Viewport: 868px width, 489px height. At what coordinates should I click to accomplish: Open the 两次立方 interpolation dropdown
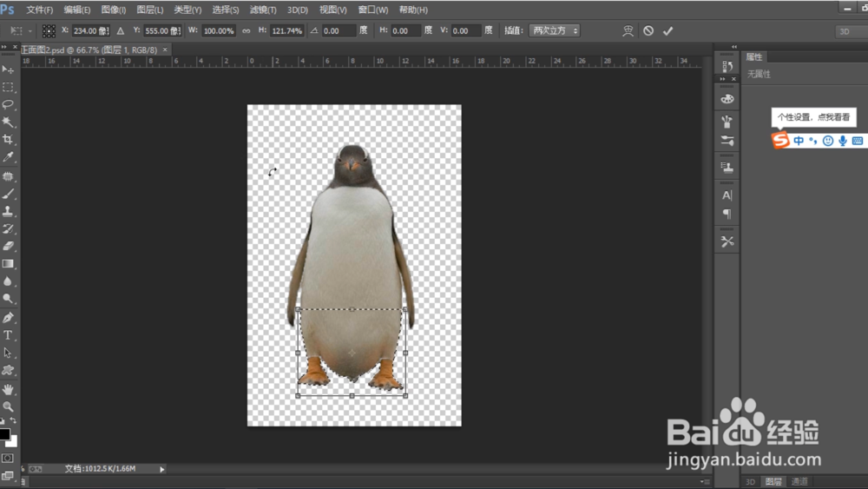point(554,30)
